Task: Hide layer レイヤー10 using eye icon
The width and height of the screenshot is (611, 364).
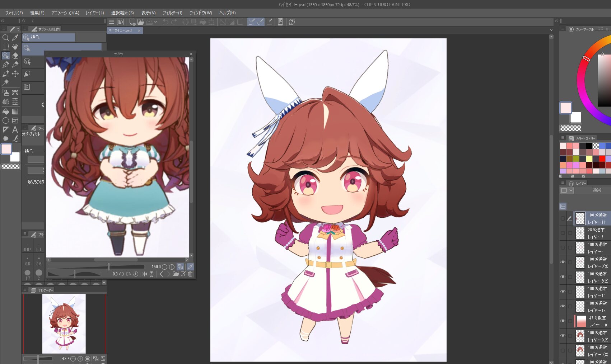Action: (563, 292)
